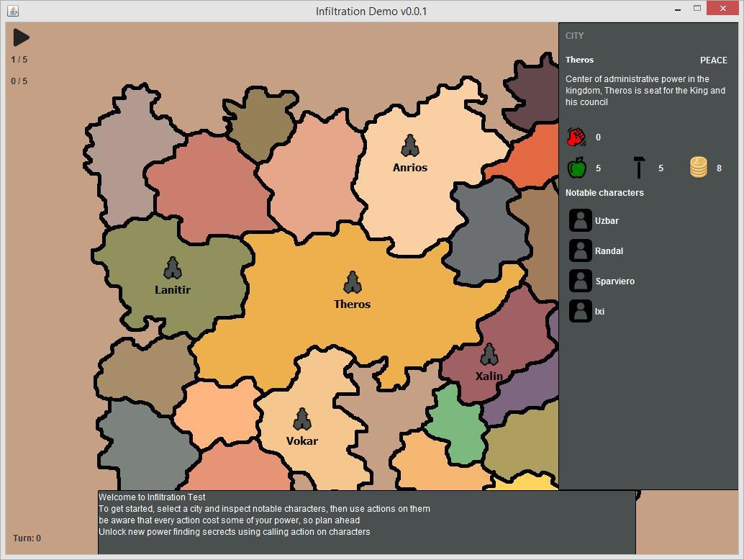The image size is (744, 560).
Task: Click the gold coins wealth icon
Action: [699, 168]
